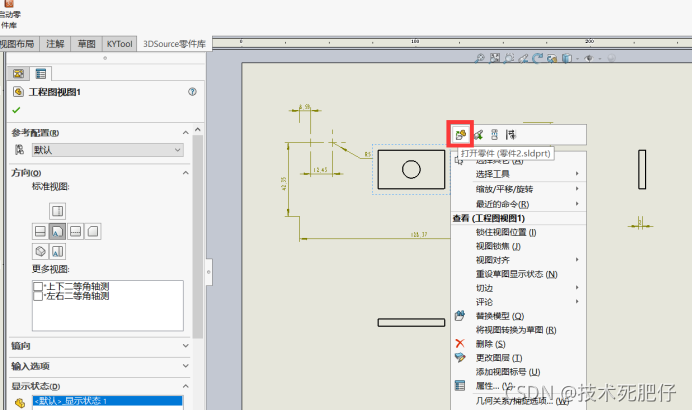Viewport: 692px width, 411px height.
Task: Collapse the 参考配置 section
Action: [x=185, y=132]
